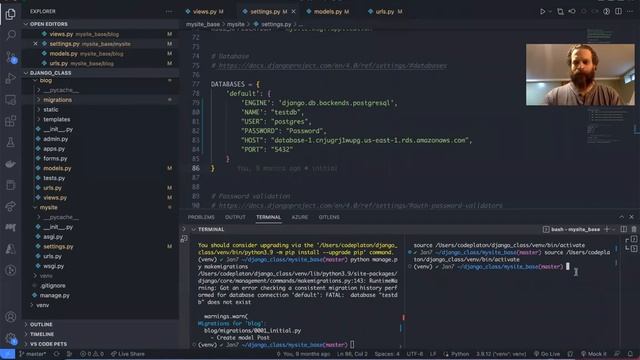Click Live Share in status bar
The height and width of the screenshot is (360, 640).
coord(128,354)
